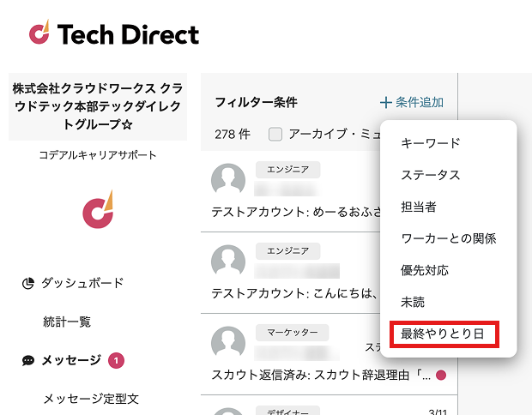Toggle the アーカイブ・ミュート checkbox

[275, 135]
